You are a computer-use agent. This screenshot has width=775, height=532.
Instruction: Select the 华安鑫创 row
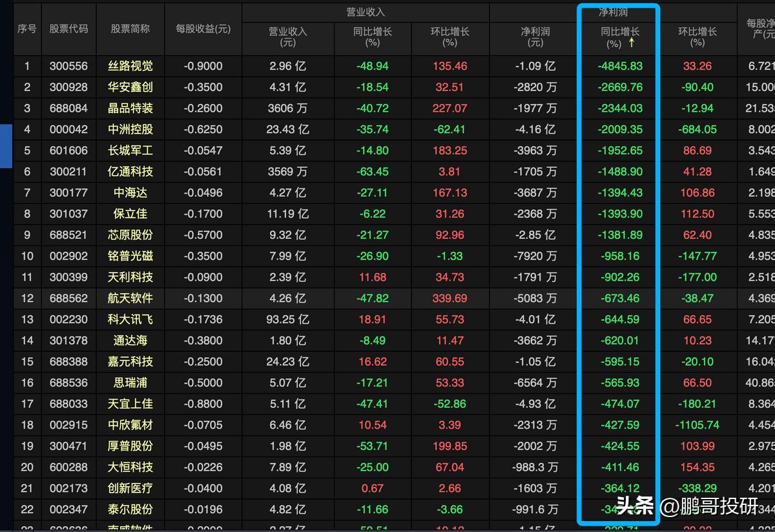click(x=131, y=87)
